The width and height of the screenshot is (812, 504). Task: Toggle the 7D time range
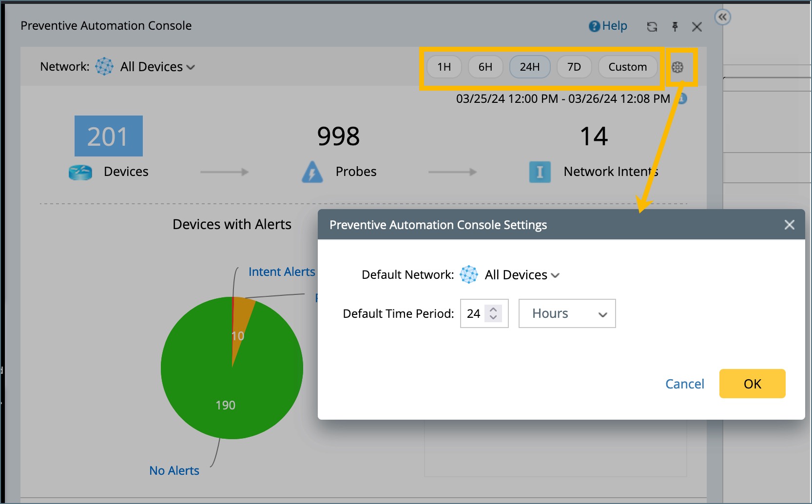[574, 67]
